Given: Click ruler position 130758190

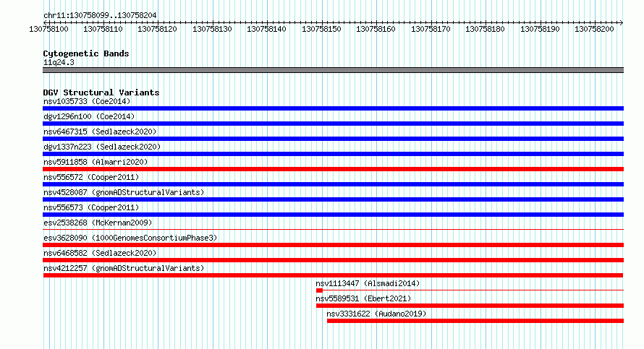Looking at the screenshot, I should (540, 29).
